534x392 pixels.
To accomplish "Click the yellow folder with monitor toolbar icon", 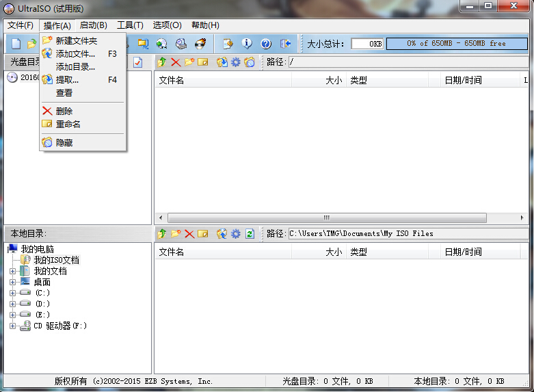I will point(143,44).
